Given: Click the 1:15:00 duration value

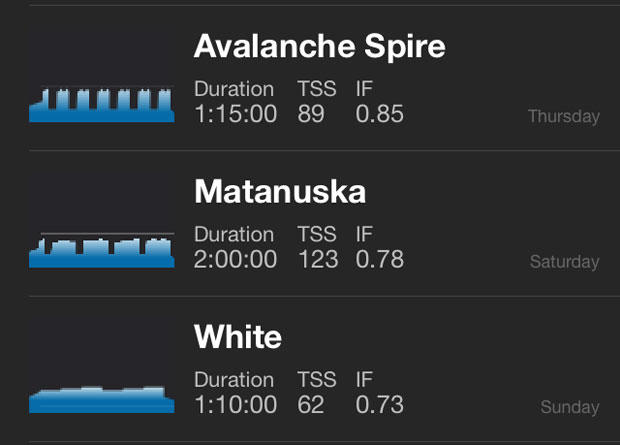Looking at the screenshot, I should pos(235,114).
